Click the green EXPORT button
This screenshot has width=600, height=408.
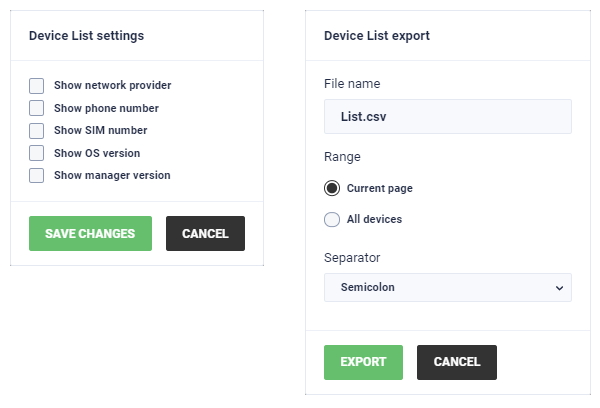364,362
